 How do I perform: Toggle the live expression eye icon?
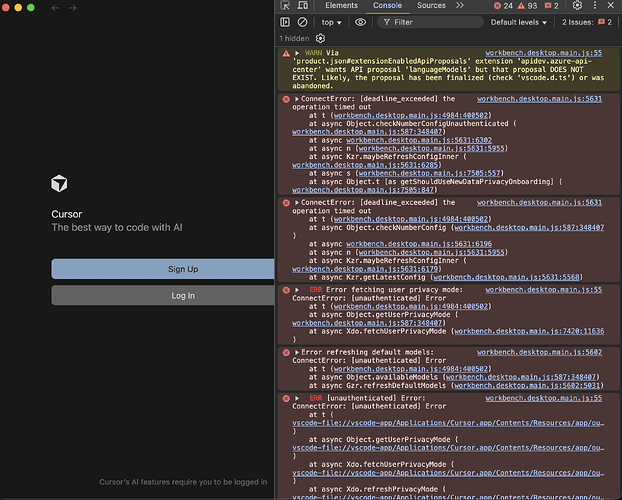[360, 22]
